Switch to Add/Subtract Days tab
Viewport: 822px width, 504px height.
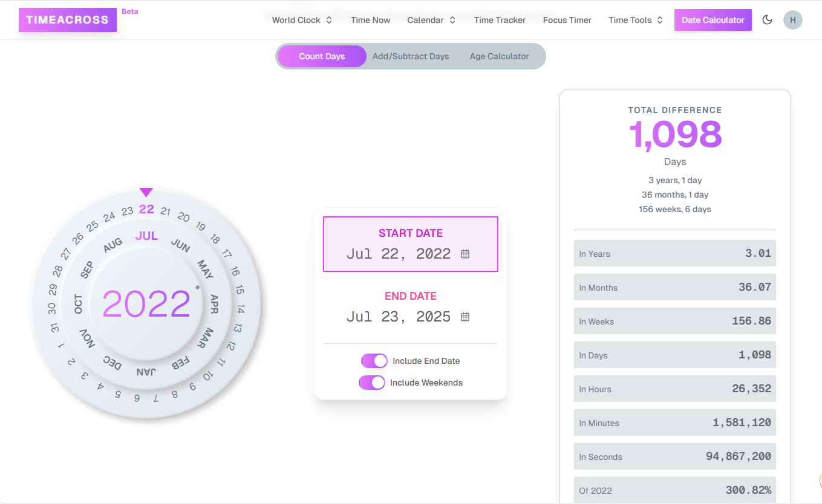click(x=411, y=56)
